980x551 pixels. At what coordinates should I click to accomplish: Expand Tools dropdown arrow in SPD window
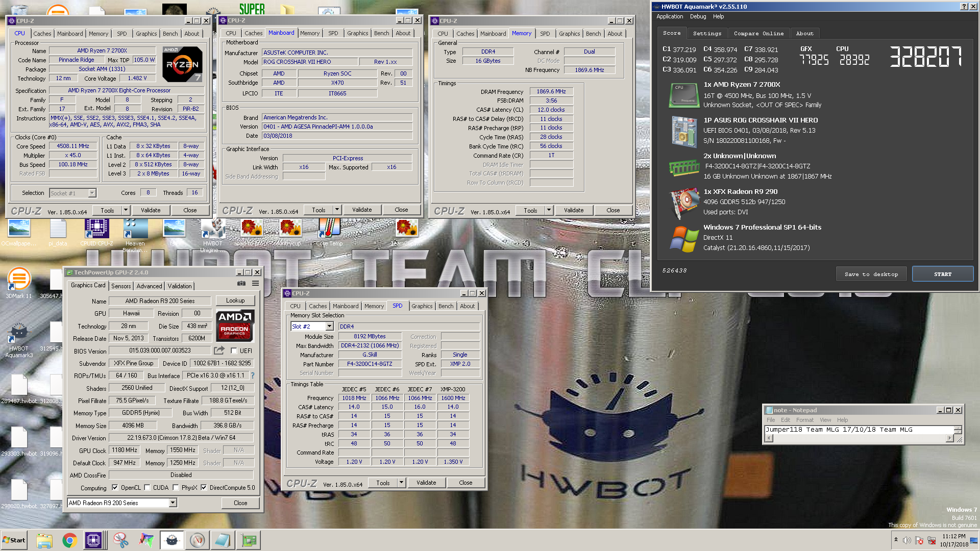(401, 483)
